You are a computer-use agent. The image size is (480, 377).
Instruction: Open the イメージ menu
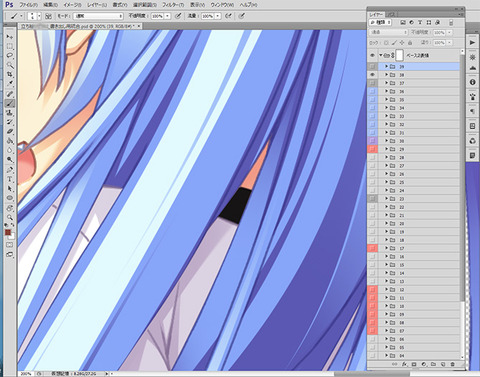pyautogui.click(x=72, y=5)
